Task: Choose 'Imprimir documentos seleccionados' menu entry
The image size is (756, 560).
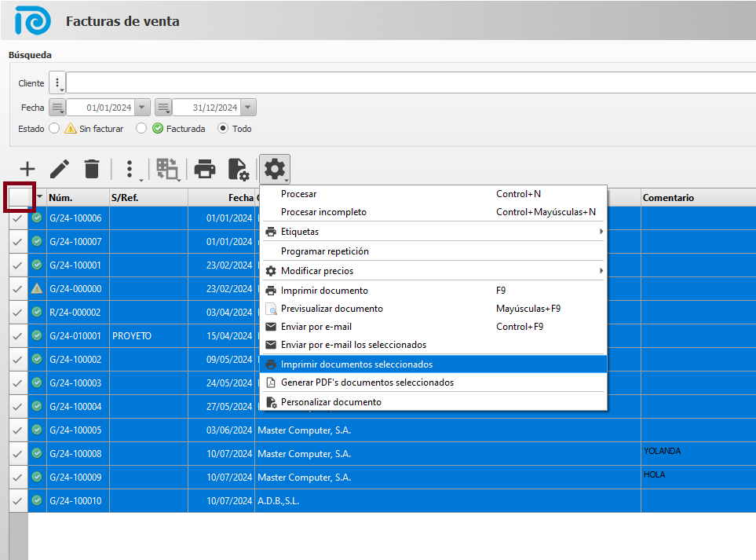Action: (433, 364)
